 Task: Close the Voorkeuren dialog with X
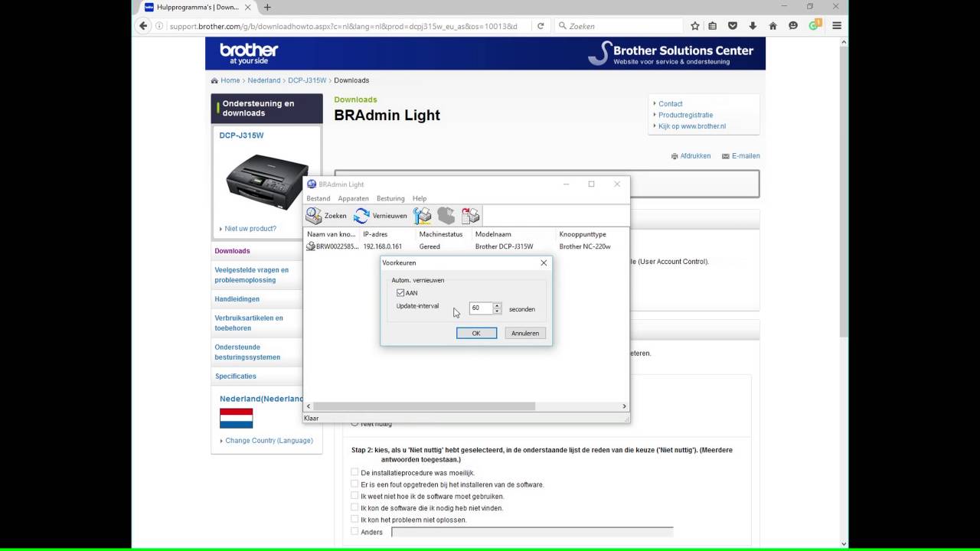click(544, 262)
